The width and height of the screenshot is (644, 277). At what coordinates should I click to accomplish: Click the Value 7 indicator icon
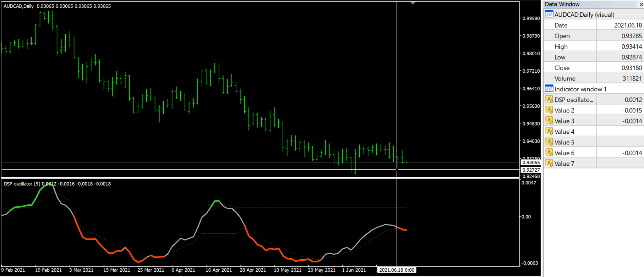click(549, 163)
